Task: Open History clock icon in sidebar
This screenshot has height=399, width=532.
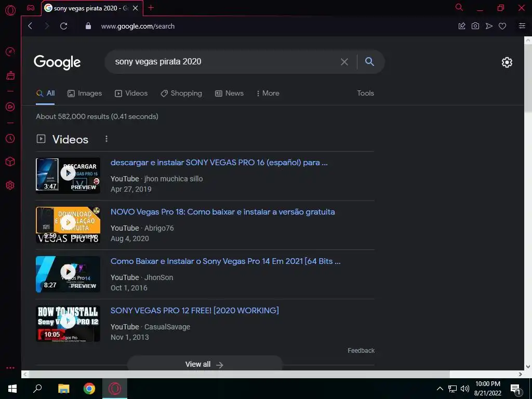Action: [10, 138]
